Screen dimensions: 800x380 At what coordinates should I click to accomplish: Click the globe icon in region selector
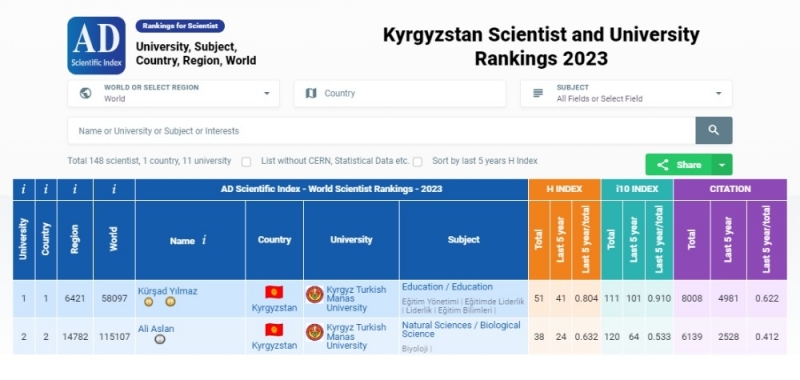pos(86,93)
